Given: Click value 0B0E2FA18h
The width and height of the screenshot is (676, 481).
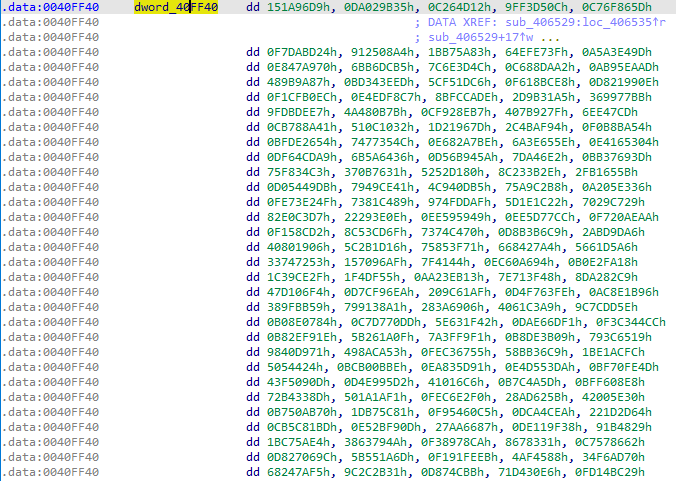Looking at the screenshot, I should (x=603, y=262).
